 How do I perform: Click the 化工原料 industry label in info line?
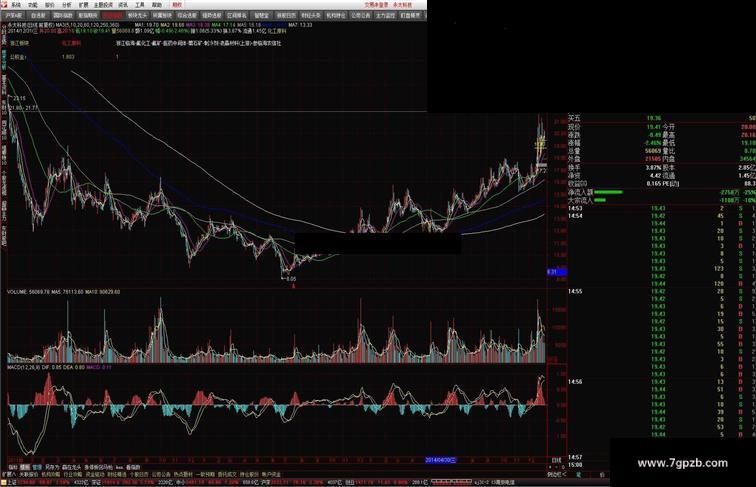(x=277, y=31)
